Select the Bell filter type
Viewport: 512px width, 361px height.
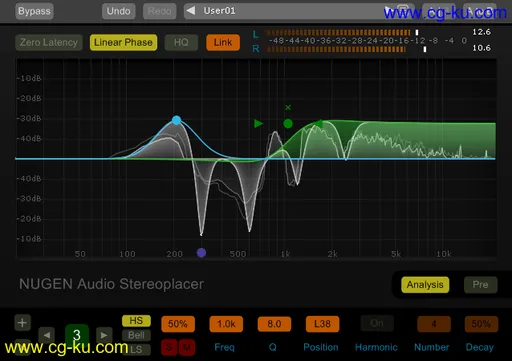[136, 335]
